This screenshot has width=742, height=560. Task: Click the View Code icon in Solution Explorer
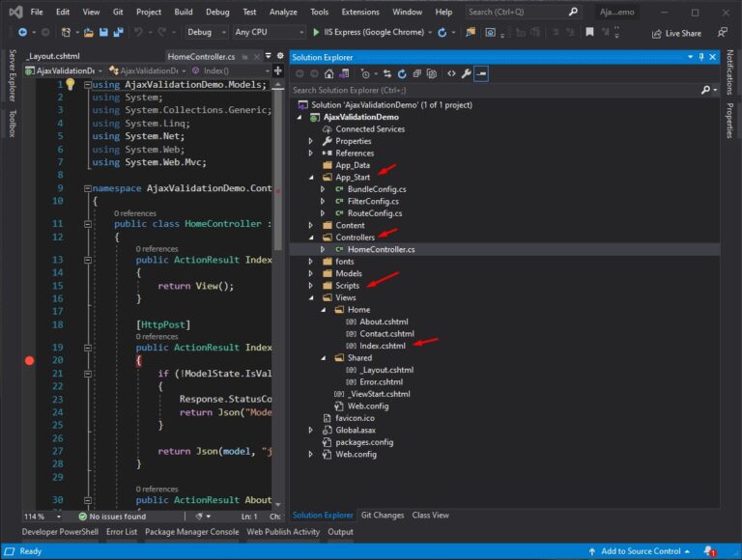point(450,73)
